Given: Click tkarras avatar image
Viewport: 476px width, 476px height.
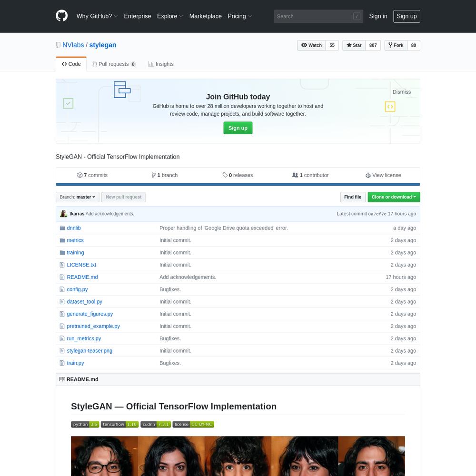Looking at the screenshot, I should 63,213.
